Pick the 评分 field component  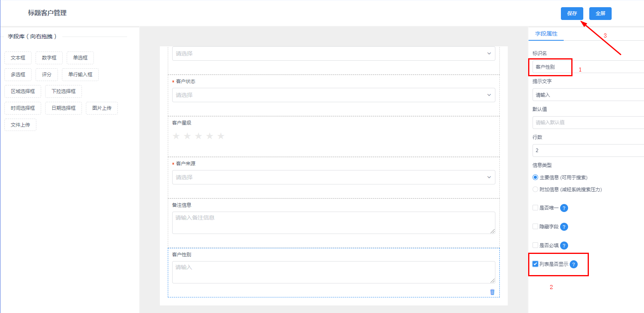[x=47, y=75]
